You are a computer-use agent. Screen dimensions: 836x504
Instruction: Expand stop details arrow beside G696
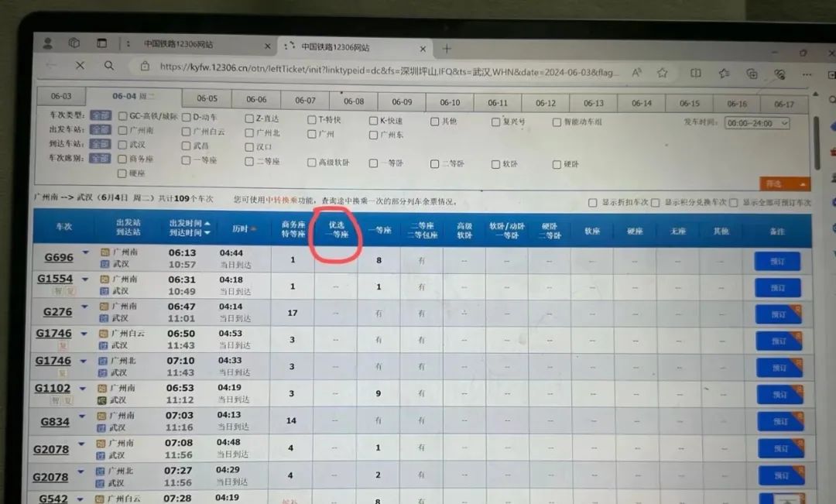point(85,252)
